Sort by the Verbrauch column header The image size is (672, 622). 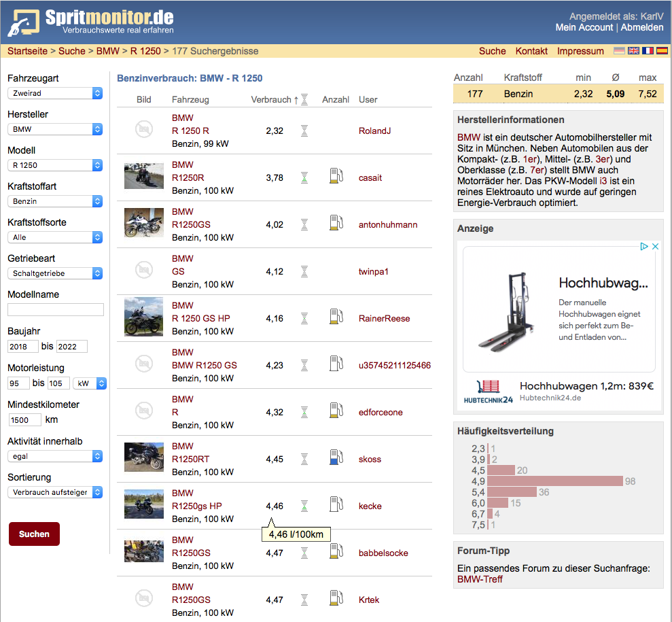275,99
